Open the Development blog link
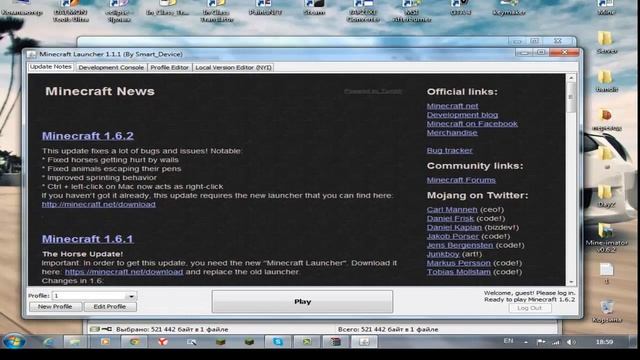The width and height of the screenshot is (640, 360). click(462, 115)
